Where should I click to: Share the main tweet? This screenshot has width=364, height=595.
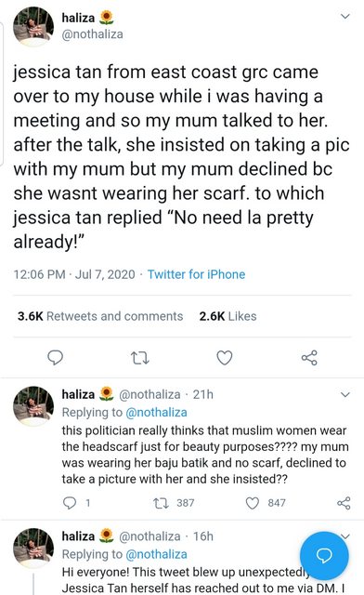coord(309,357)
